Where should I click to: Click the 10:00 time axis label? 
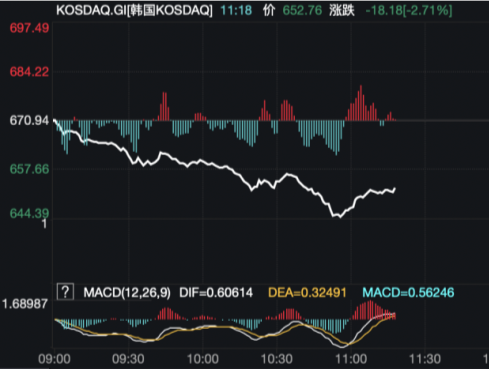click(203, 359)
